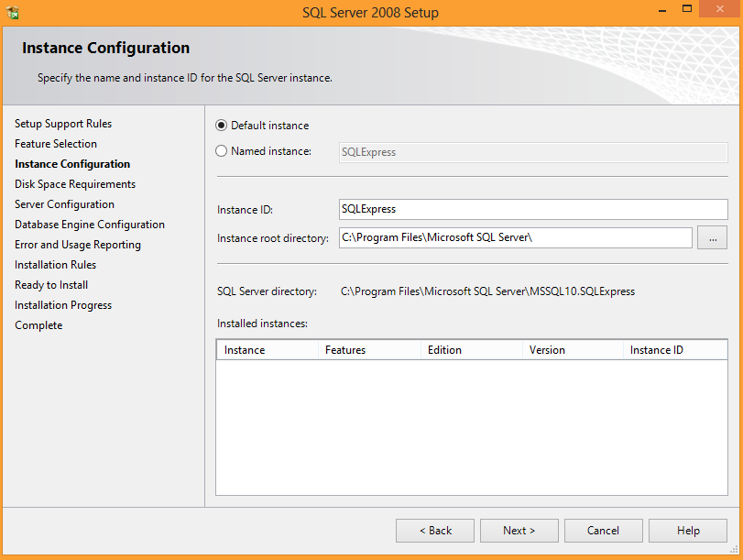The image size is (743, 560).
Task: Click the Named instance text field
Action: [533, 152]
